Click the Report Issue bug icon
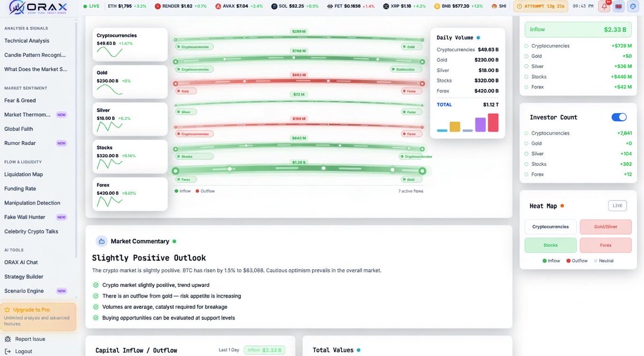 click(x=8, y=339)
